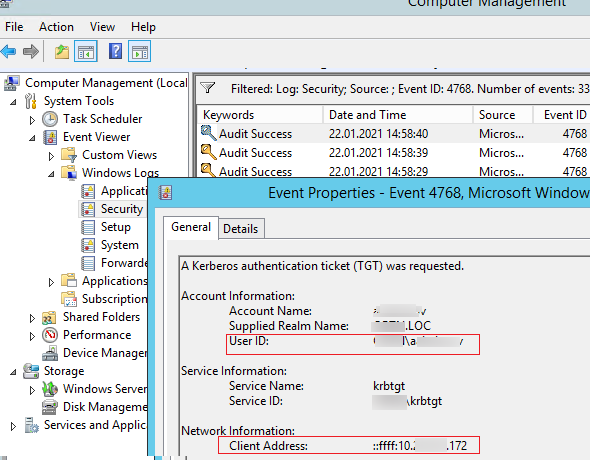Click the Back arrow toolbar icon
590x460 pixels.
coord(8,51)
